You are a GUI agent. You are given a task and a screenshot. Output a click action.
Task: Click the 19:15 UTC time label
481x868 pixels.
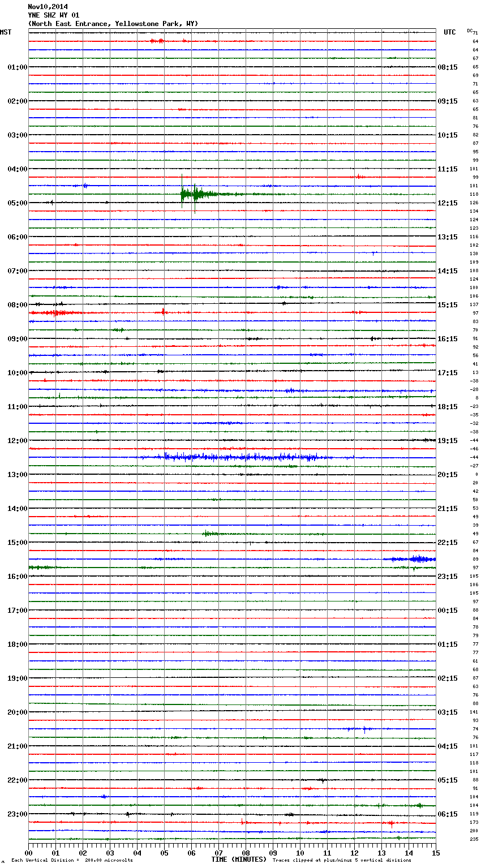(x=448, y=441)
